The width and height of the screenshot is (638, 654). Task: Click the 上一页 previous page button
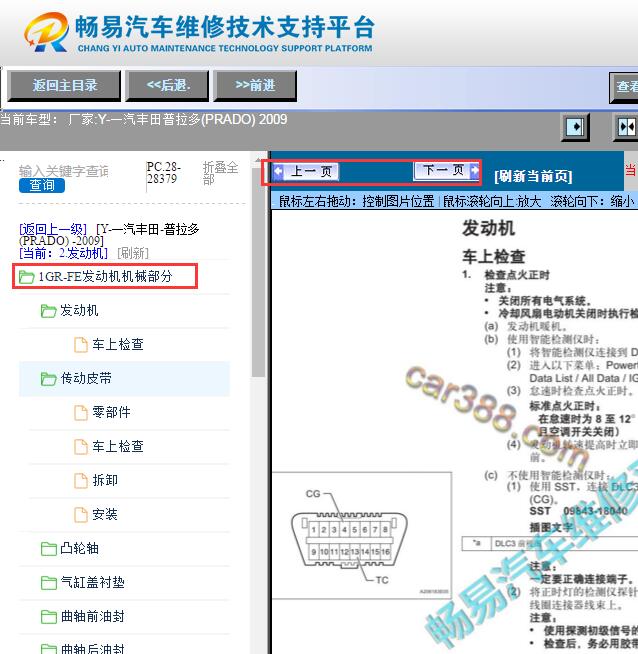click(306, 171)
